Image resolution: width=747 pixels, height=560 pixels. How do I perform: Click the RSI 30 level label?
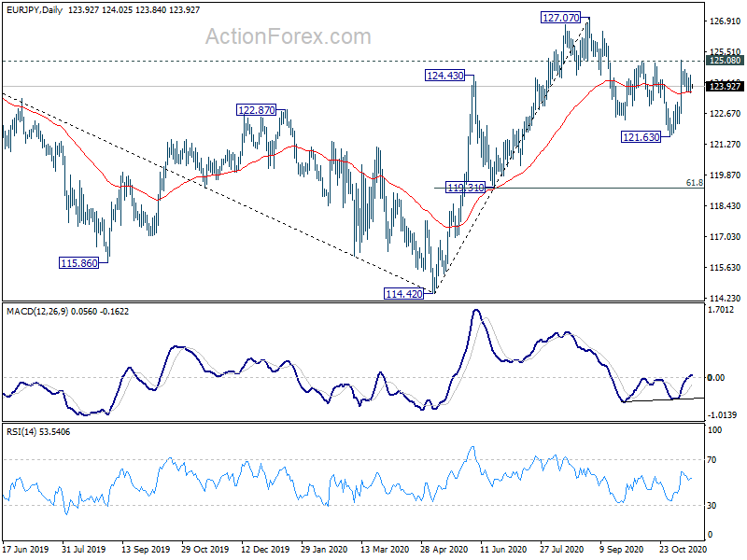coord(712,506)
